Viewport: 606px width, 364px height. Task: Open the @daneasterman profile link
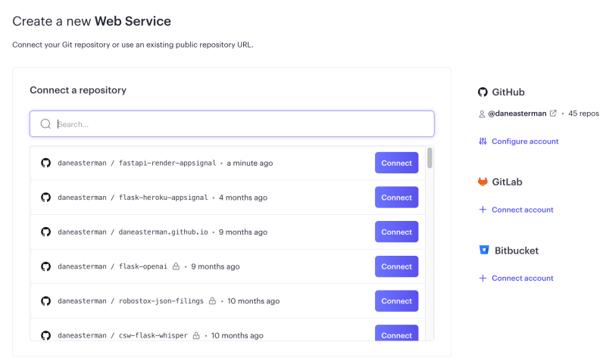pos(517,114)
